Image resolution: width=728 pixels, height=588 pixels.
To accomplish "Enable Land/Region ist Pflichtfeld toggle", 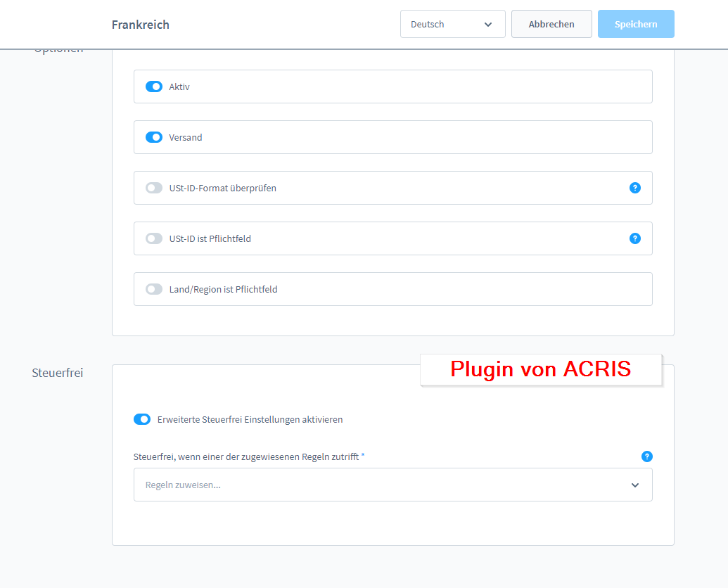I will tap(153, 289).
